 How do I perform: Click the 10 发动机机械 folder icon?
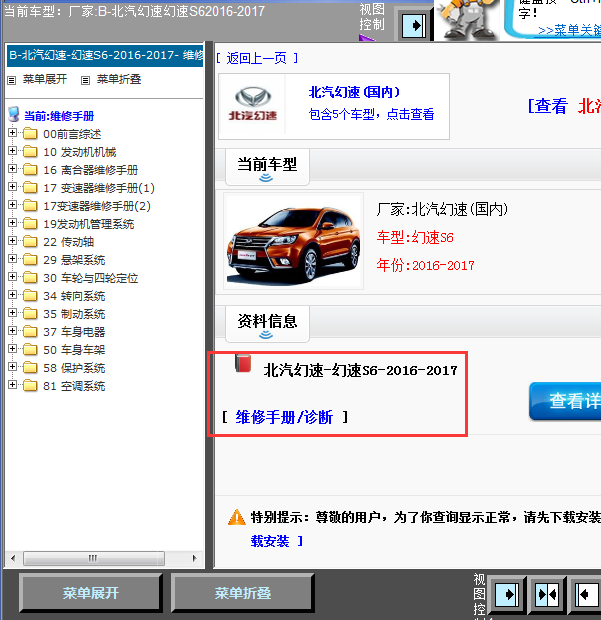click(x=30, y=151)
